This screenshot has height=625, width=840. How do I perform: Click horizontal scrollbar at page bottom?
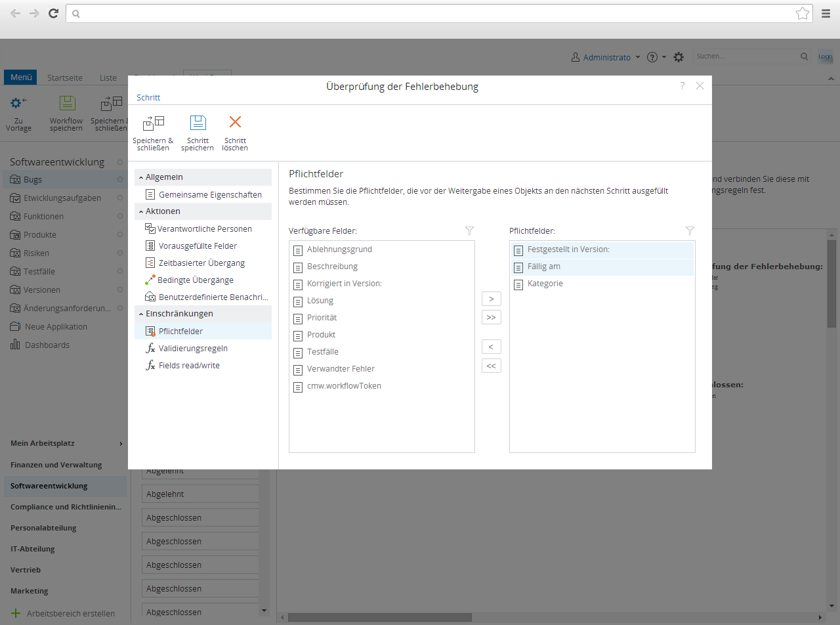click(379, 617)
